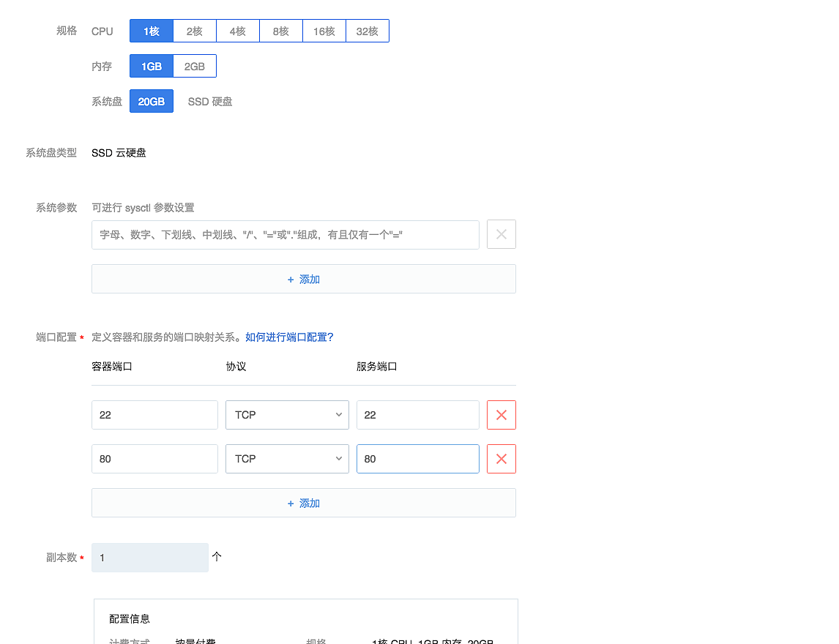Screen dimensions: 839x644
Task: Pick 16核 CPU option
Action: click(324, 31)
